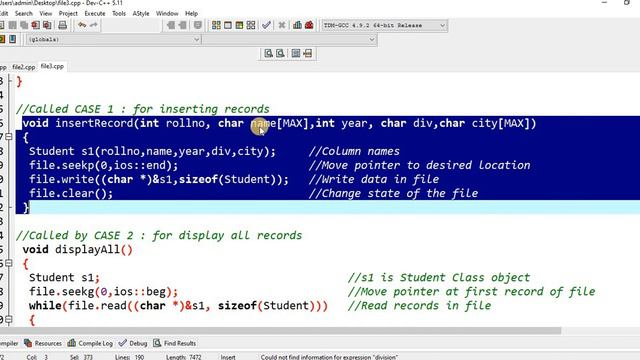Click the Goto Line icon
The height and width of the screenshot is (360, 640).
click(307, 53)
